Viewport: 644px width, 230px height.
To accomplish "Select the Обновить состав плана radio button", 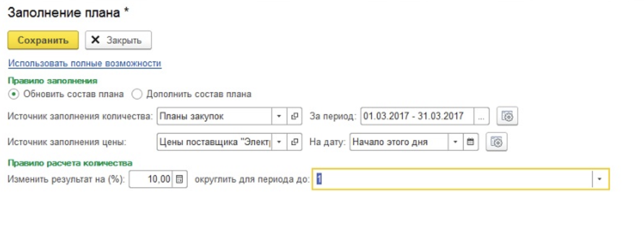I will 13,94.
